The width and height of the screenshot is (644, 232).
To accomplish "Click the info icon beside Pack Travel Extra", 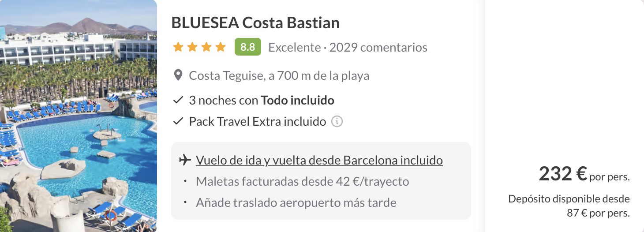I will (337, 121).
